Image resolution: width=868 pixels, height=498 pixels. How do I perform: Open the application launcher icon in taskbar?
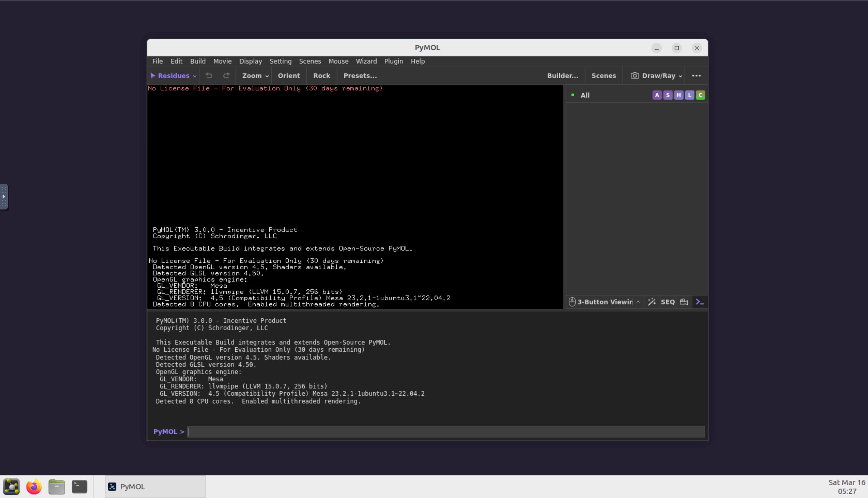(x=11, y=486)
